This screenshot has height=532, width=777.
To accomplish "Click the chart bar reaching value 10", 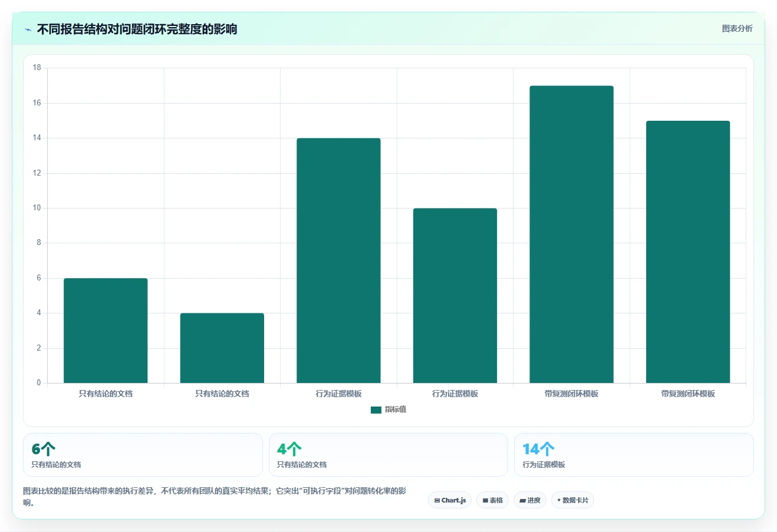I will tap(455, 296).
